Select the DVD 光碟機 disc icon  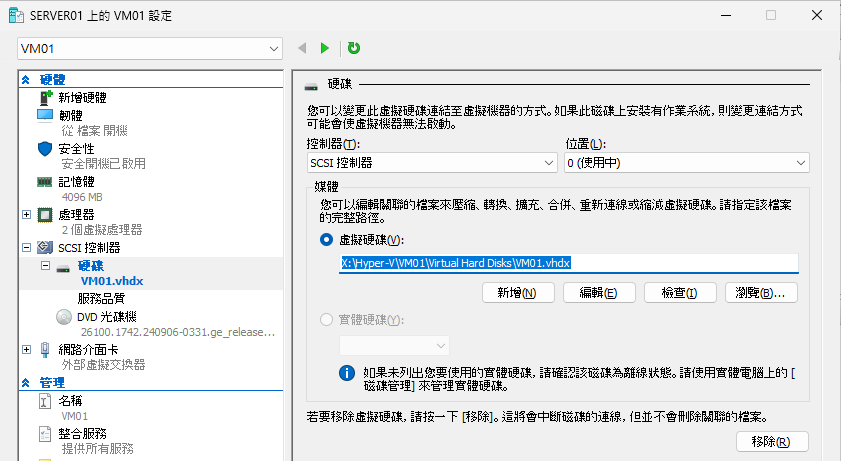tap(63, 316)
